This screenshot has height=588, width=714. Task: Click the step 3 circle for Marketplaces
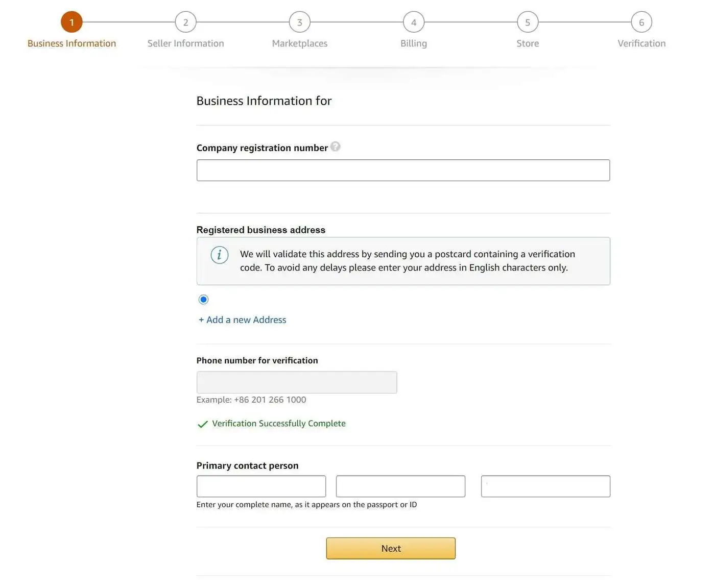[x=299, y=22]
